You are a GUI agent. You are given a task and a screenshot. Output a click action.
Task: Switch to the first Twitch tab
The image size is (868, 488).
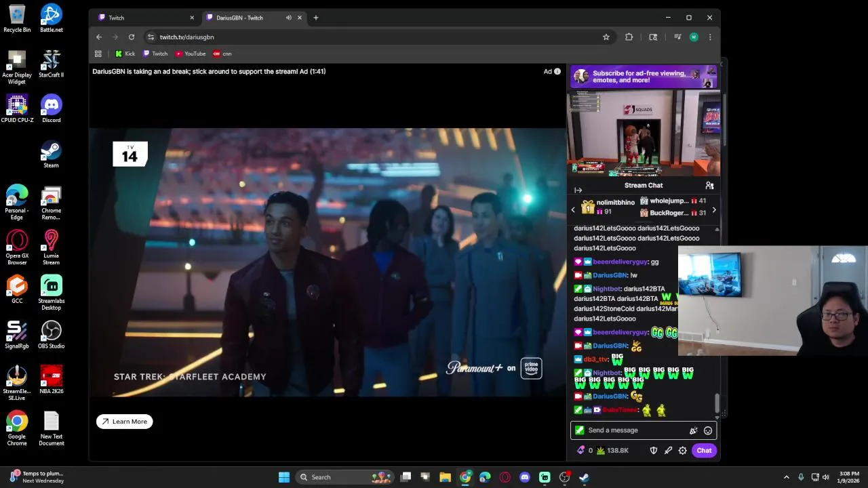(144, 18)
